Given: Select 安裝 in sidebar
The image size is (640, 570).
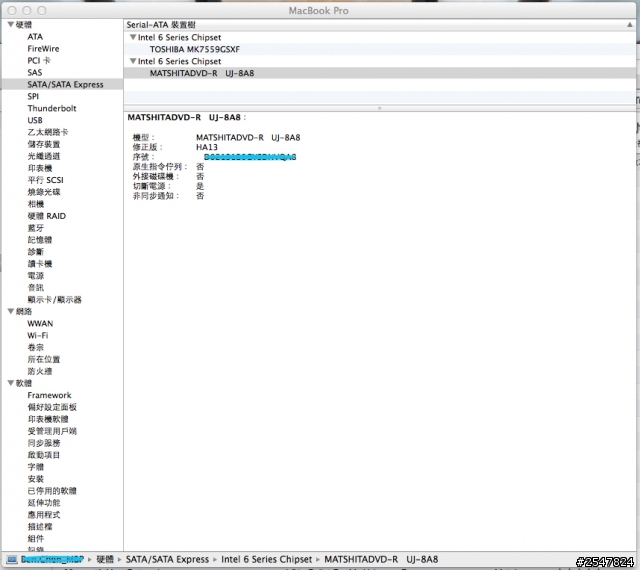Looking at the screenshot, I should [x=36, y=479].
